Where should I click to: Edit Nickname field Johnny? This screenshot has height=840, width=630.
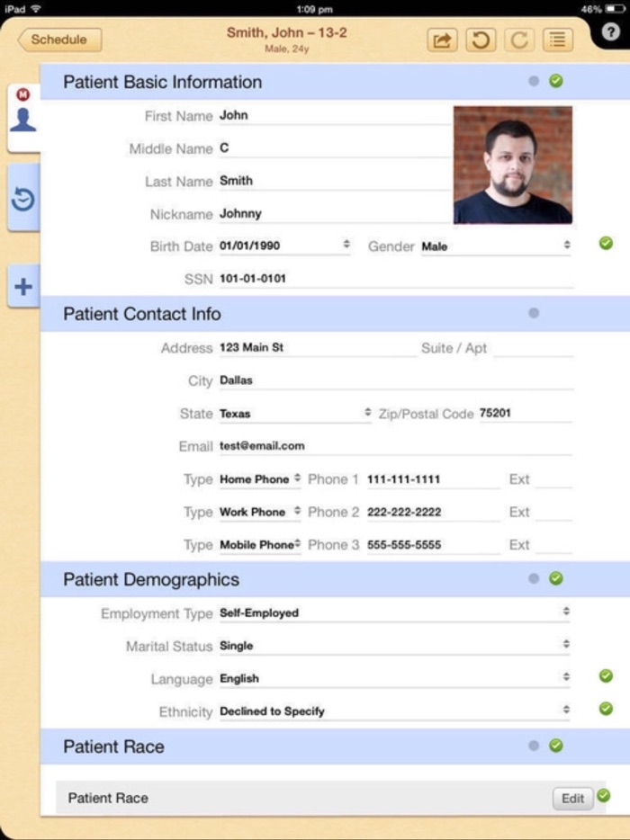tap(335, 214)
